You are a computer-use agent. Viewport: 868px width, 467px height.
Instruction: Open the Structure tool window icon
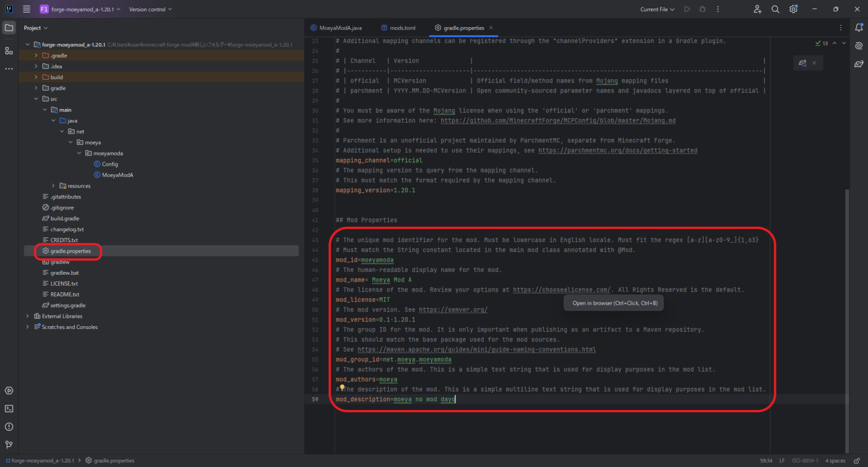[9, 51]
